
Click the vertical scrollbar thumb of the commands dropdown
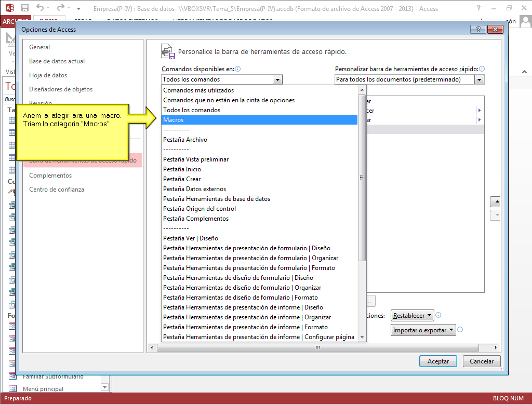(x=362, y=178)
